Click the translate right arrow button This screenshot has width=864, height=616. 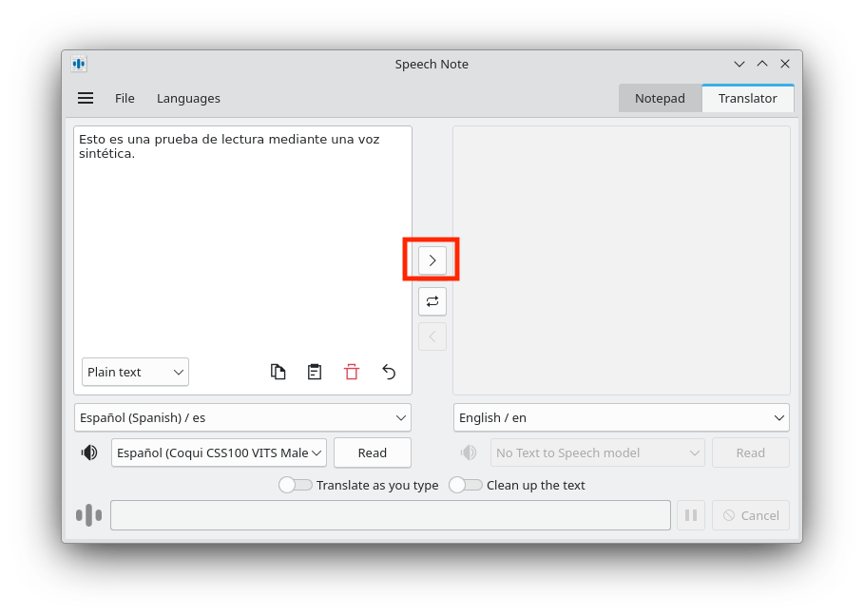point(432,260)
